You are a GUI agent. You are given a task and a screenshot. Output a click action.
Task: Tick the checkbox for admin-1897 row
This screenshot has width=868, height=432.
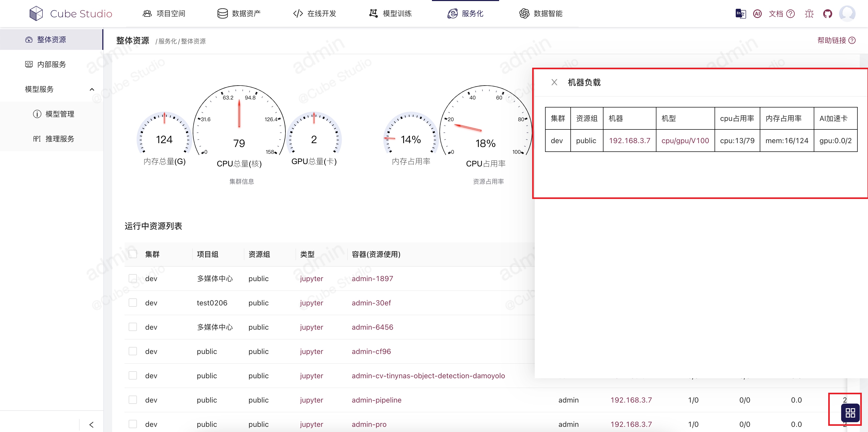click(x=133, y=278)
